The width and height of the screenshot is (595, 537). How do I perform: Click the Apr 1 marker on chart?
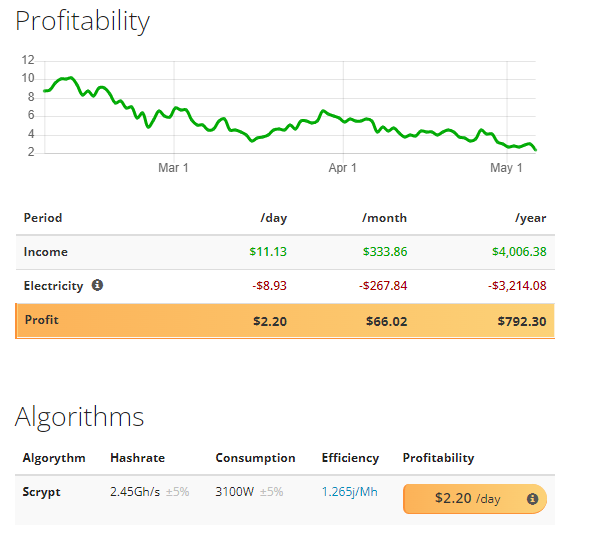pyautogui.click(x=343, y=168)
